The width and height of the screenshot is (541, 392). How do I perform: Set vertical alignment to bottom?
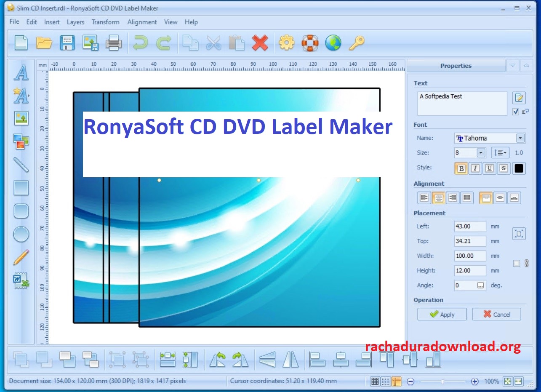click(514, 197)
